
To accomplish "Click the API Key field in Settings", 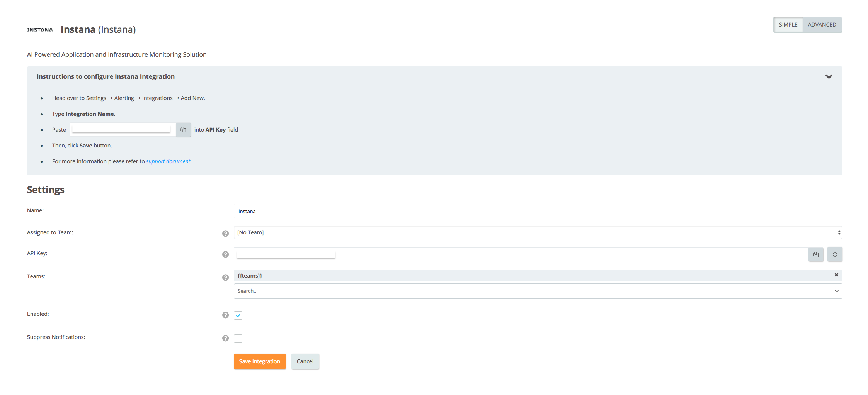I will click(x=521, y=254).
